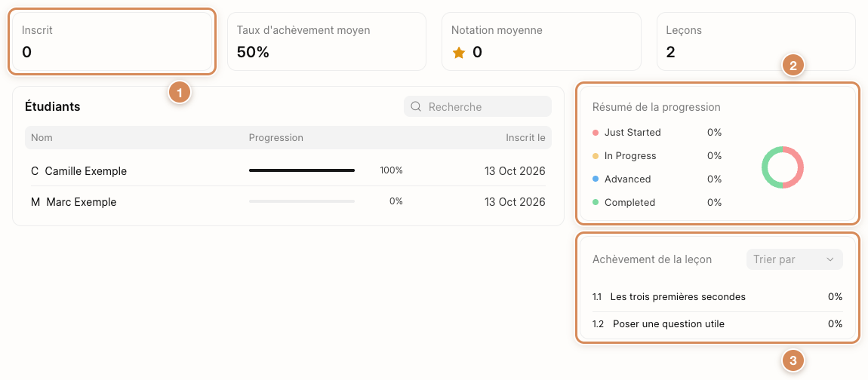Click the Nom column header
Image resolution: width=868 pixels, height=380 pixels.
(x=42, y=138)
